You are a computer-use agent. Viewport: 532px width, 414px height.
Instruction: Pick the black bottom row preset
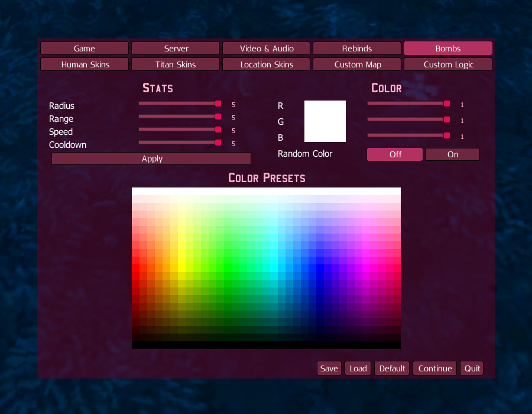267,345
